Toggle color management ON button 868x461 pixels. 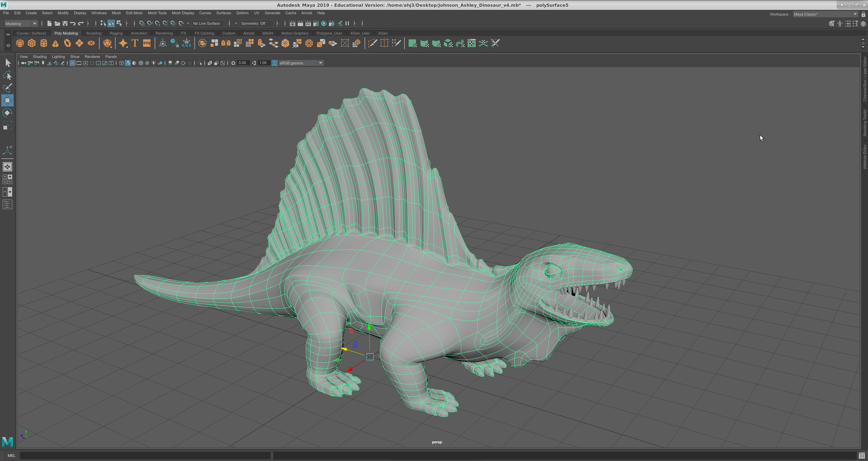click(x=275, y=63)
